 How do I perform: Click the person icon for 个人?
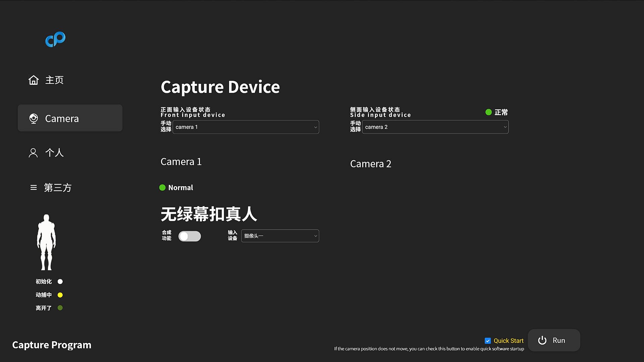coord(33,153)
